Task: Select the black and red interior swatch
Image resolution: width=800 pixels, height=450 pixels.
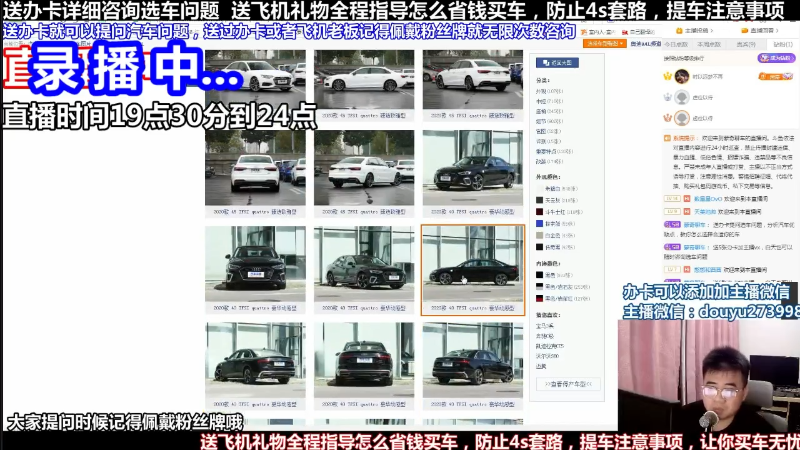Action: pyautogui.click(x=539, y=298)
